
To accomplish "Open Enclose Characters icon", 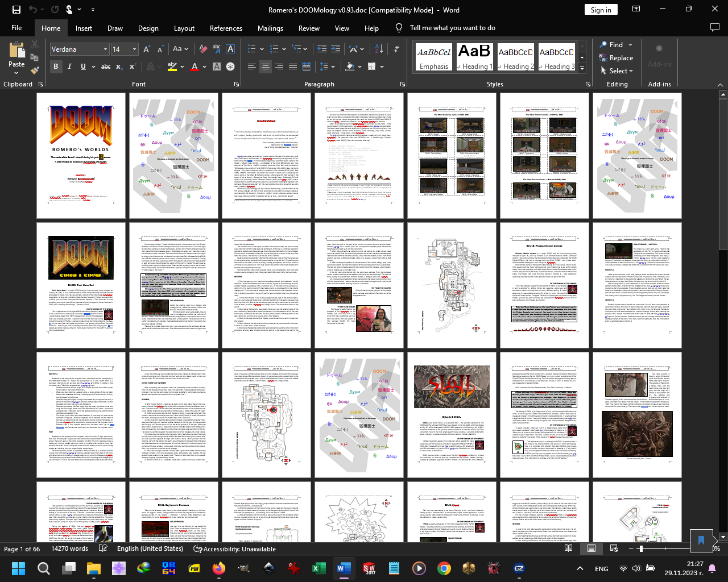I will [x=230, y=66].
